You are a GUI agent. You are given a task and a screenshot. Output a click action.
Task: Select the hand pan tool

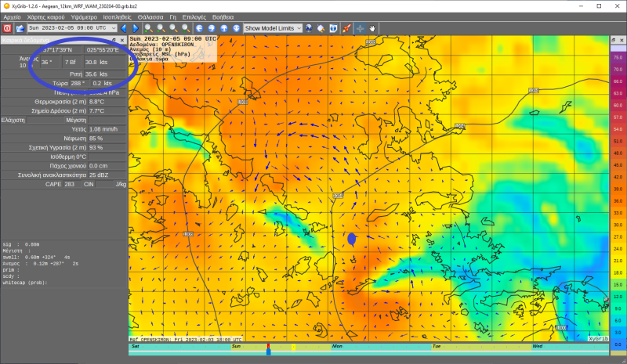372,28
